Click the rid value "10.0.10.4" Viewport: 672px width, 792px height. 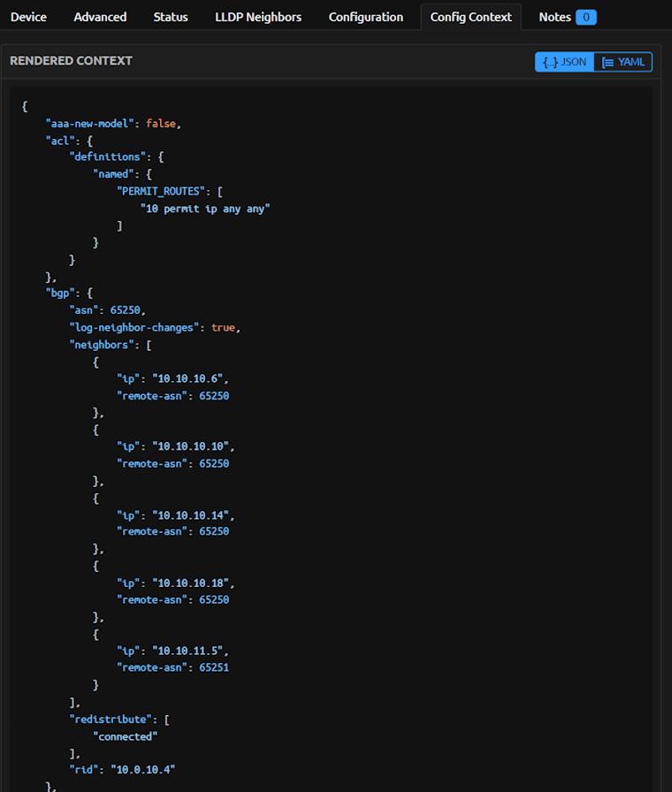(x=142, y=769)
